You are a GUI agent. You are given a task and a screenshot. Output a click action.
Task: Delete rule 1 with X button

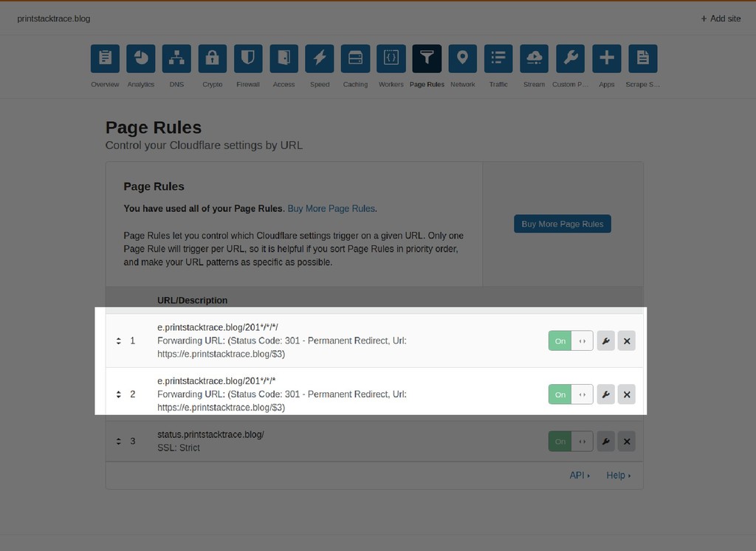[x=627, y=341]
